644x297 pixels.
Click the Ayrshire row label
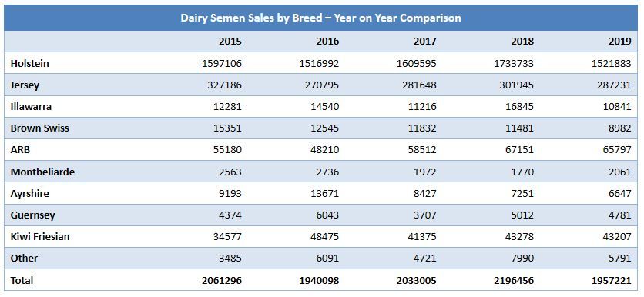[x=29, y=193]
